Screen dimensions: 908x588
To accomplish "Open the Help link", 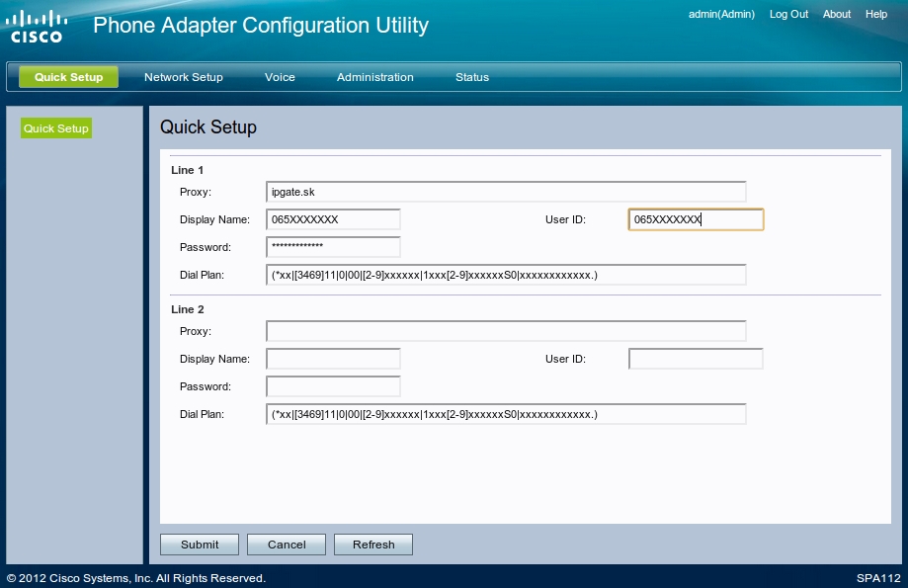I will click(876, 14).
